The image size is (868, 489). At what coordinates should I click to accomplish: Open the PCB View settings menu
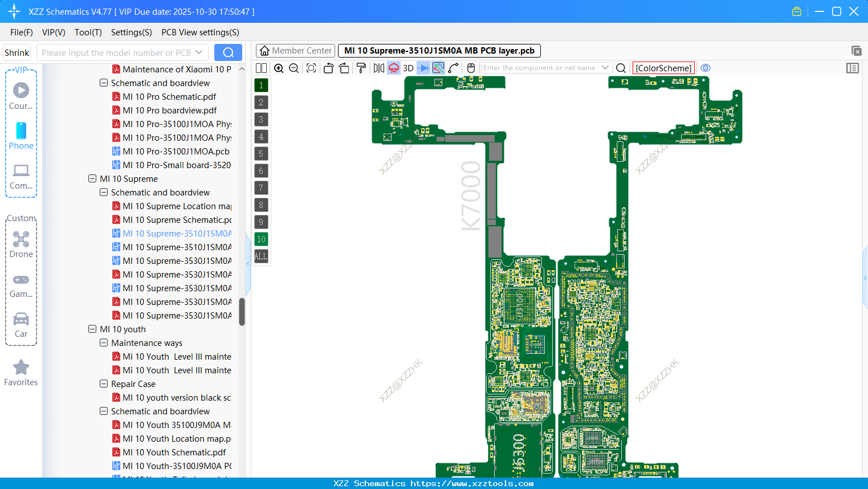pos(199,32)
